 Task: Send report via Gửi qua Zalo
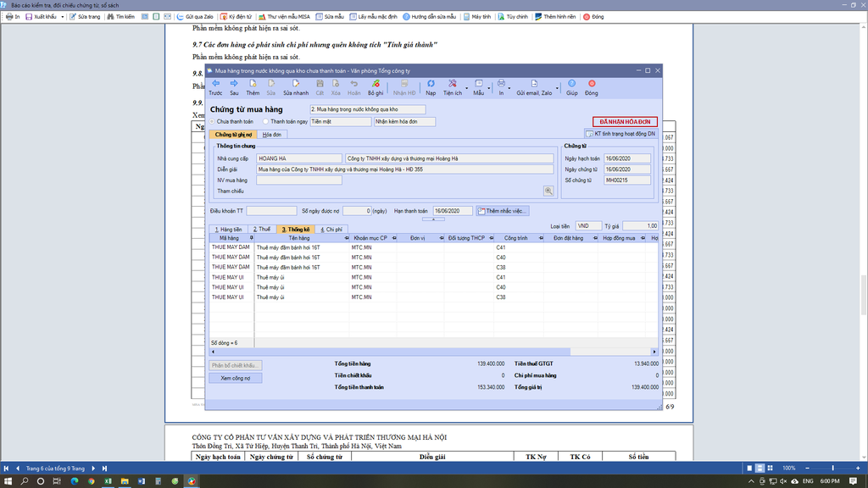coord(195,17)
